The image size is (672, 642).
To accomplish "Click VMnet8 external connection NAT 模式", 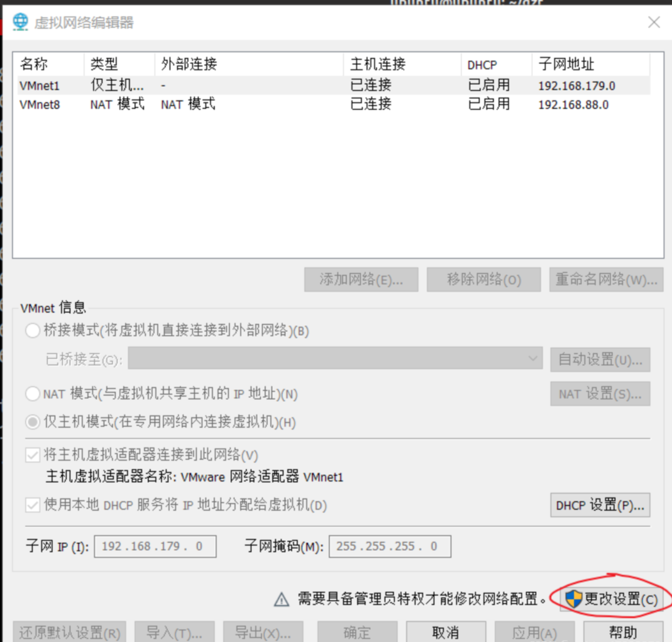I will (x=188, y=104).
